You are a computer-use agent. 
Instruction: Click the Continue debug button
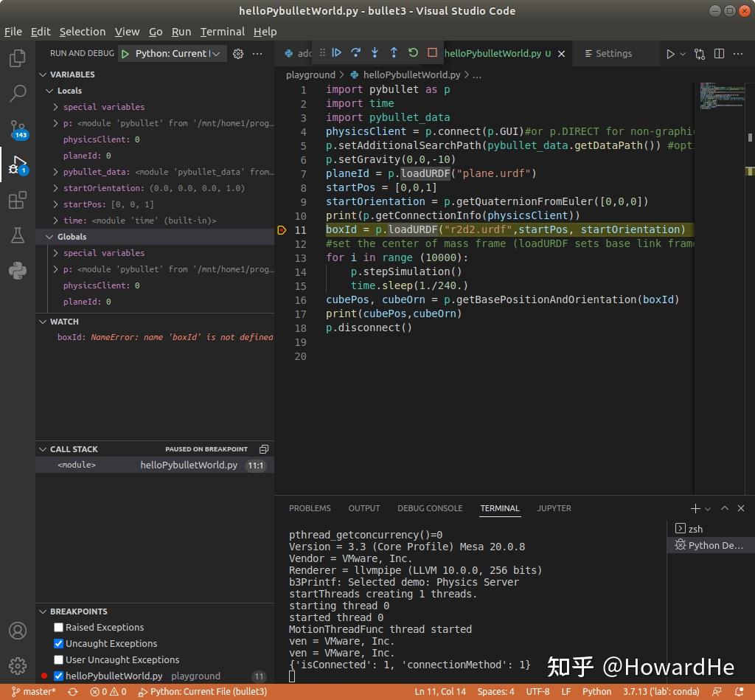tap(337, 53)
